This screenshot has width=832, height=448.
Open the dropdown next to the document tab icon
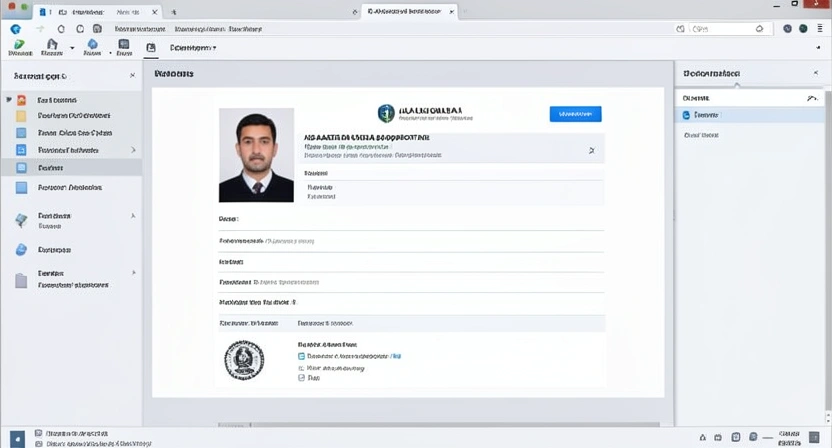point(214,47)
